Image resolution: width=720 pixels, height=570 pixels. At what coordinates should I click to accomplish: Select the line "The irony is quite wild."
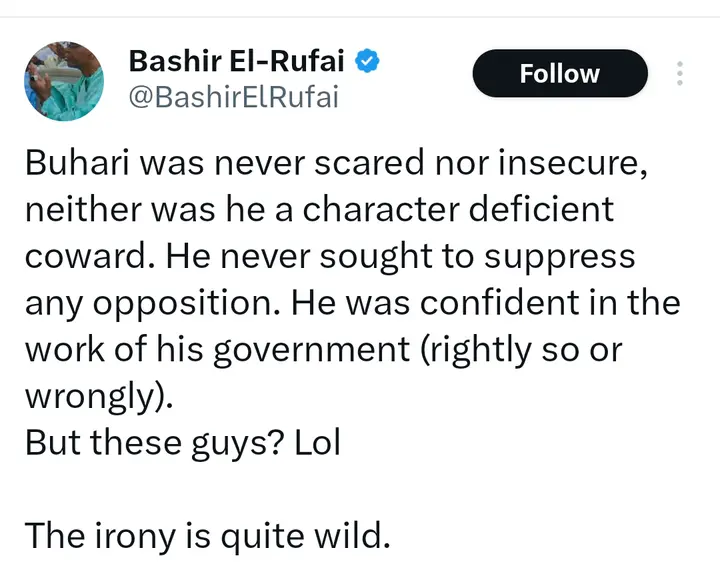point(206,535)
